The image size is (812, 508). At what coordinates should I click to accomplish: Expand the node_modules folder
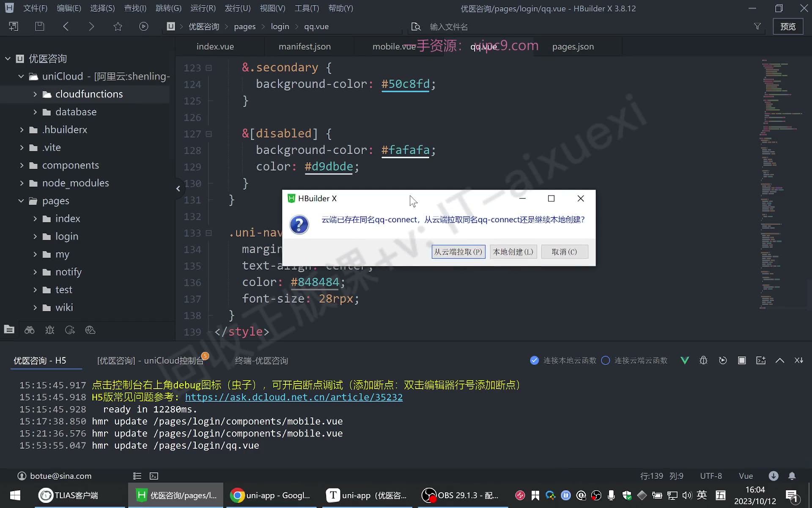click(x=22, y=183)
